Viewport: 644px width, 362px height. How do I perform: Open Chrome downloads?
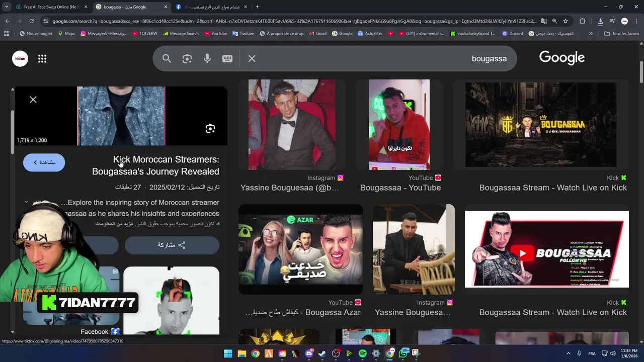pos(600,21)
